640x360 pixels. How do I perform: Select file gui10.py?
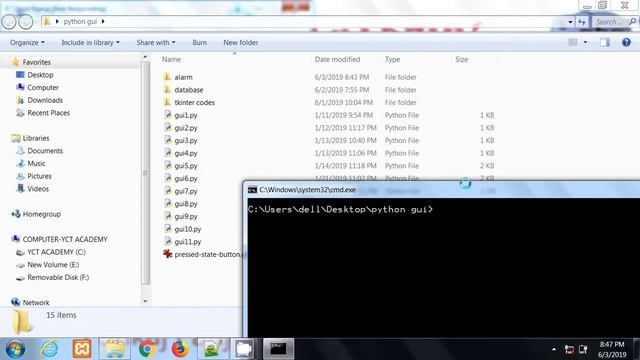(182, 229)
